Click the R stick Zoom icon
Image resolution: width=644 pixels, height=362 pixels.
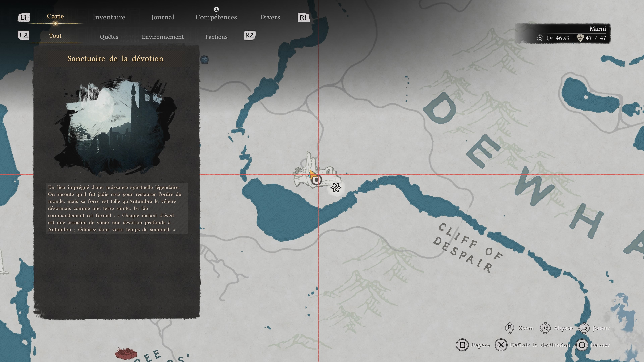[x=509, y=328]
